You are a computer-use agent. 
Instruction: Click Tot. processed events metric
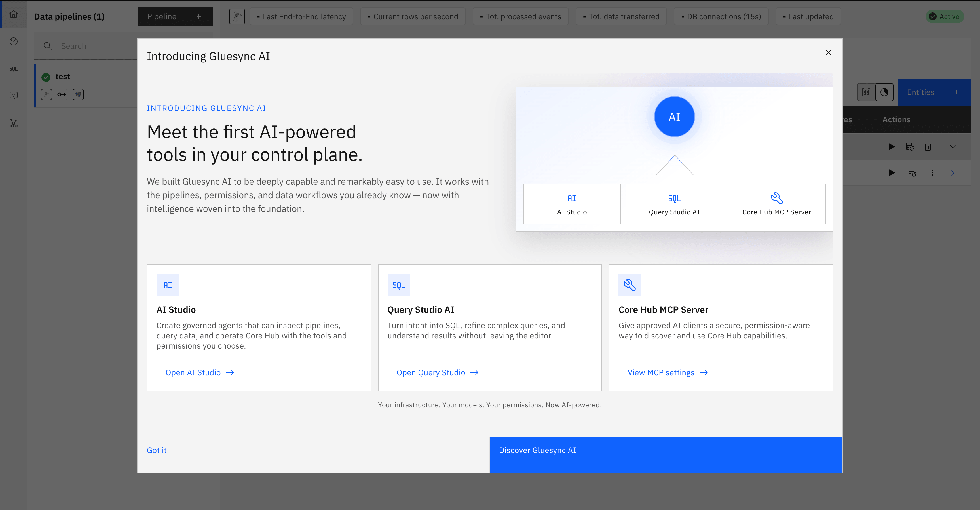coord(520,16)
